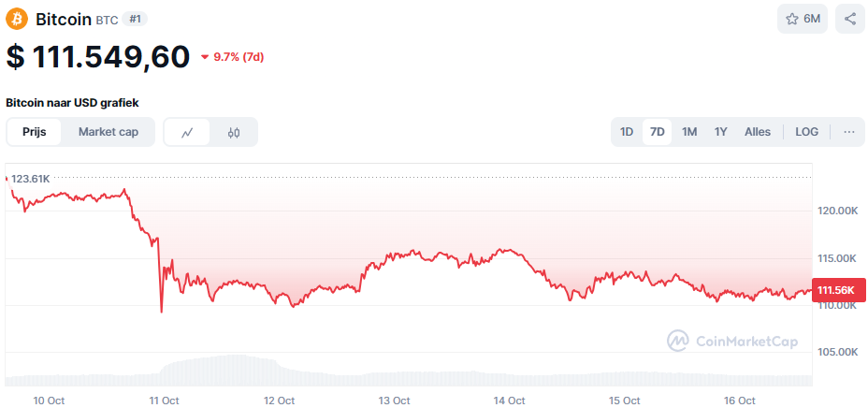This screenshot has height=408, width=868.
Task: Click the red 111.56K price label
Action: pos(837,291)
